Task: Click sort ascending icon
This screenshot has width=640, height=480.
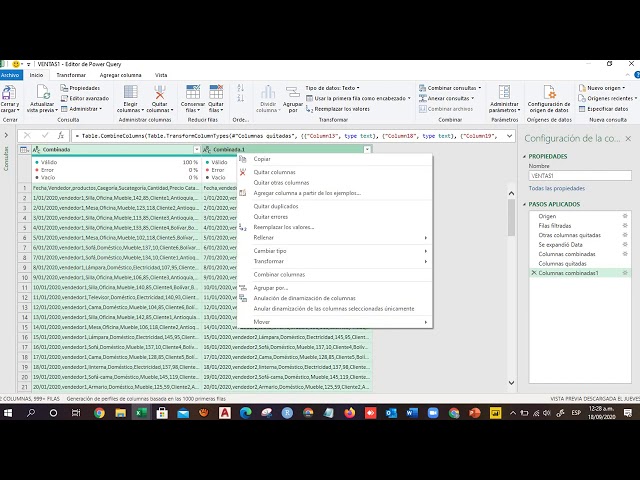Action: 240,88
